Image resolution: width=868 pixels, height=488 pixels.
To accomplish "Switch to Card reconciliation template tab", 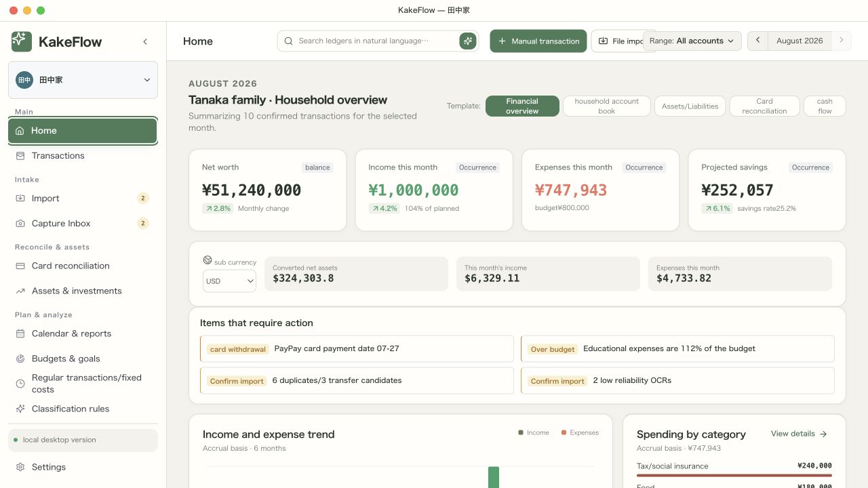I will click(765, 106).
